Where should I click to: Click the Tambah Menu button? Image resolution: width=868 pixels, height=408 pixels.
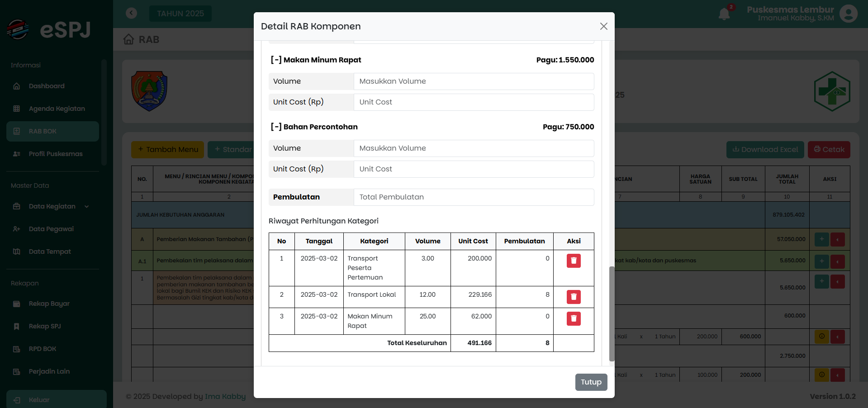168,150
